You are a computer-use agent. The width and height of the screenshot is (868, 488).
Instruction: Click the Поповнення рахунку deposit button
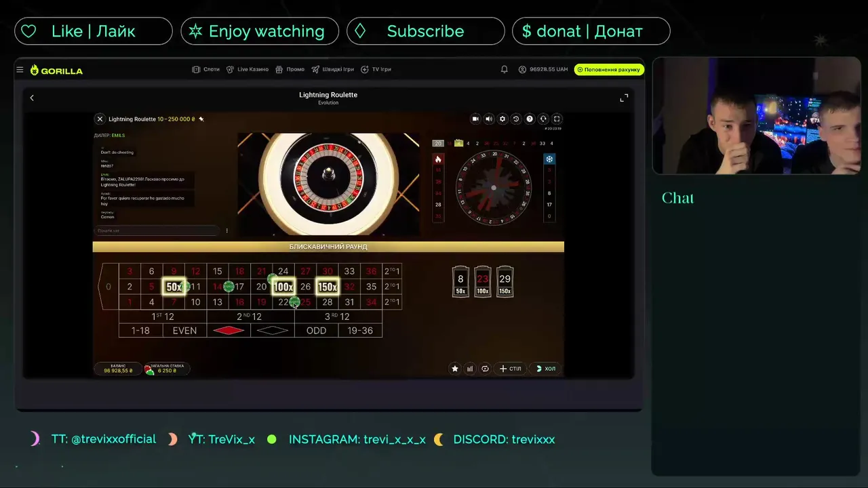tap(609, 69)
